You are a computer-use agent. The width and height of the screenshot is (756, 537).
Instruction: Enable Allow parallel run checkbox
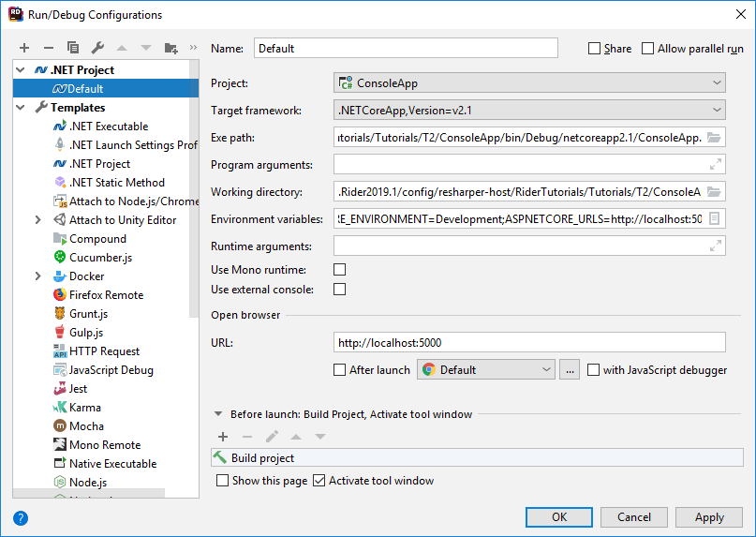[647, 48]
